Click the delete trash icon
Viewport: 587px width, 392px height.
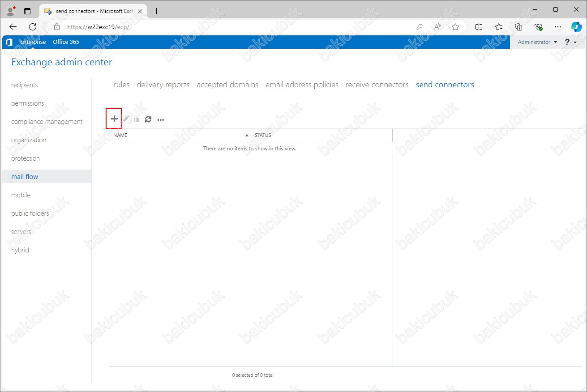click(x=137, y=119)
